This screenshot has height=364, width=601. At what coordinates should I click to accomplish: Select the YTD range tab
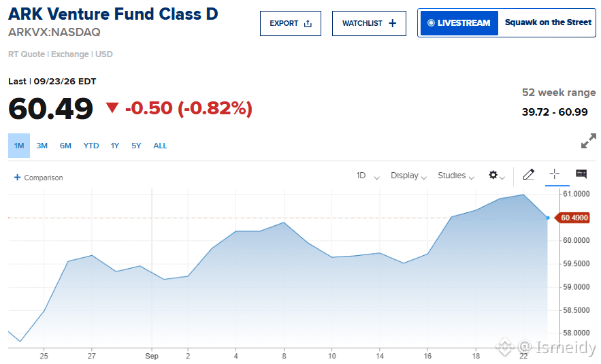[x=91, y=146]
